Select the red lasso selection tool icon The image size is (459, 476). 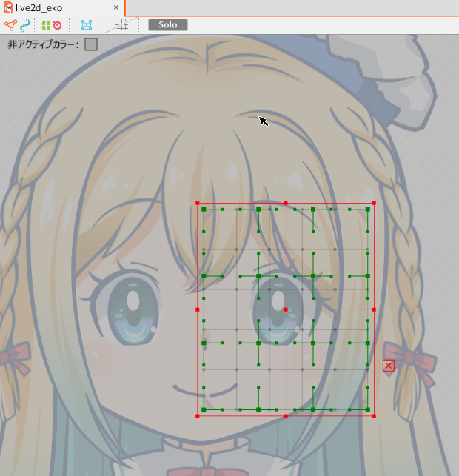click(x=57, y=25)
